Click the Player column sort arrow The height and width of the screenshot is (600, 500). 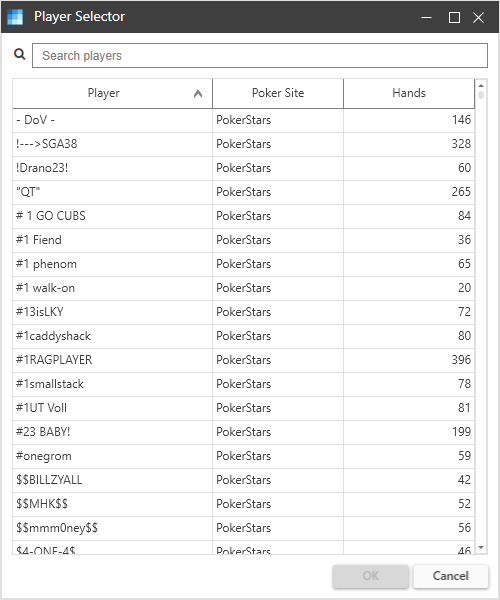(x=198, y=93)
